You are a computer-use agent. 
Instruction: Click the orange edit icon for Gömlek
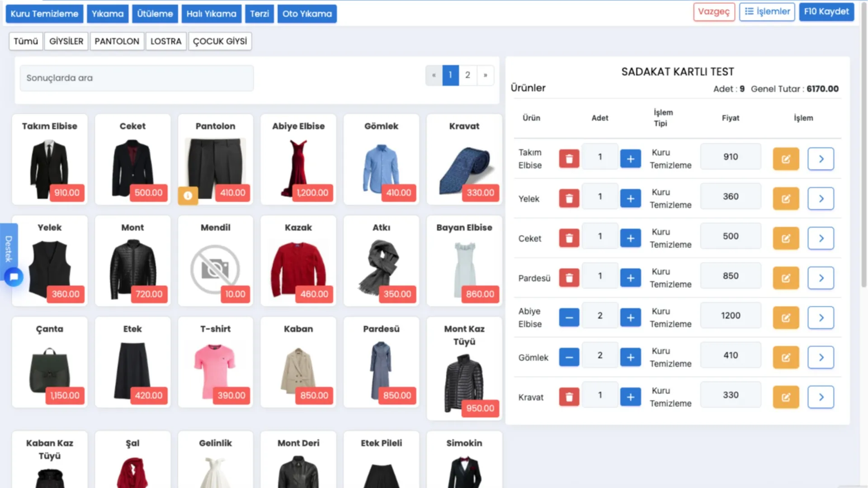point(786,357)
